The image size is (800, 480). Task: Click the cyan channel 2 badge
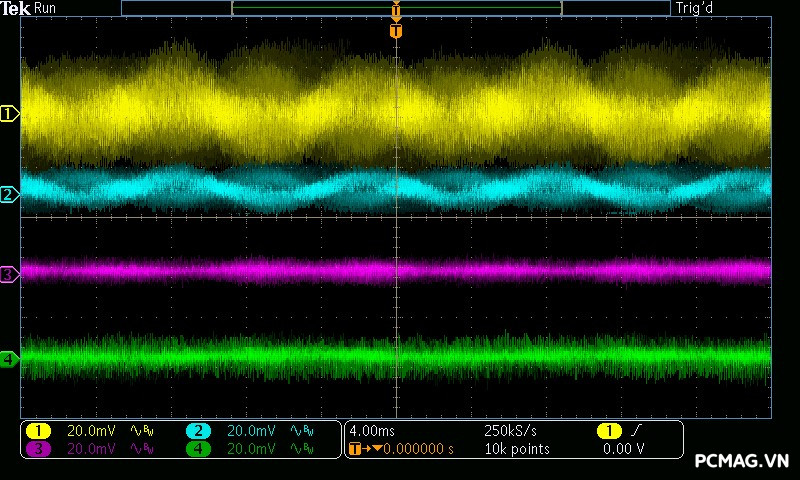(198, 431)
